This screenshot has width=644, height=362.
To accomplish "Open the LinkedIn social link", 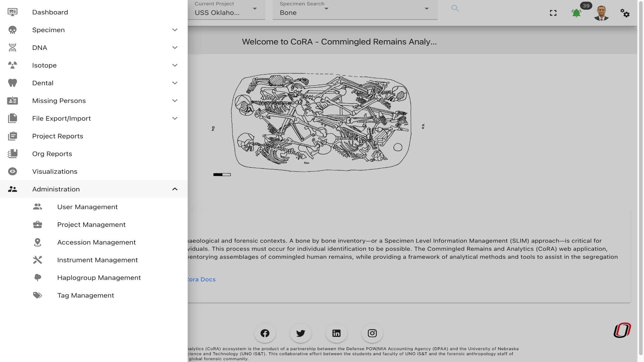I will (336, 334).
